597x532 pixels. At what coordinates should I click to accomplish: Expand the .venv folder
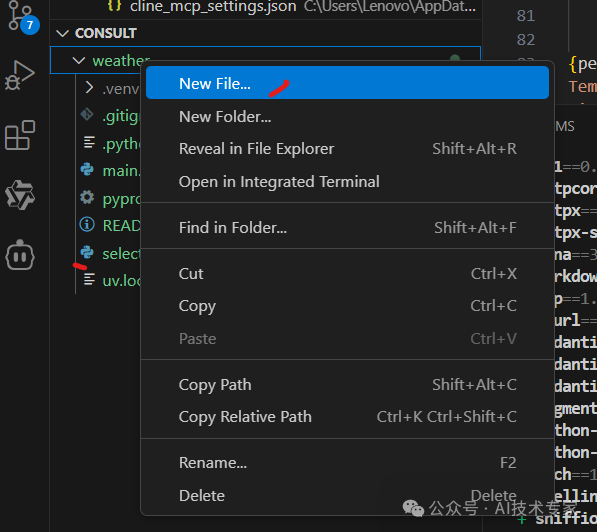89,88
